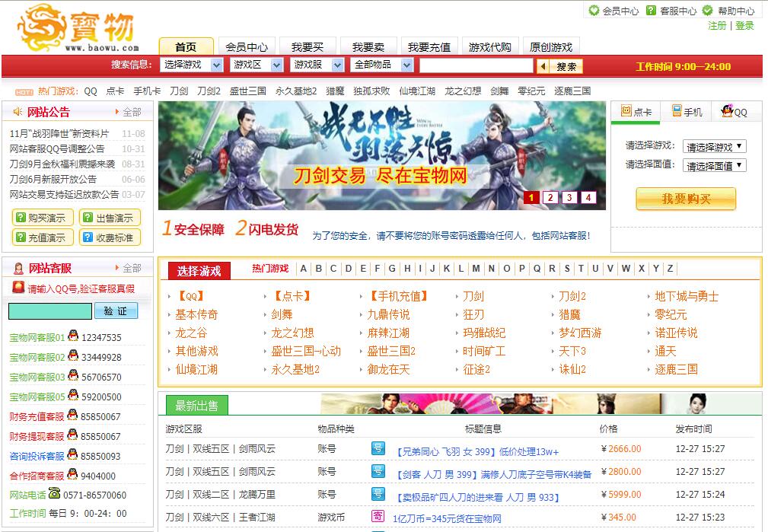768x532 pixels.
Task: Click the telephone icon beside 网站电话
Action: pyautogui.click(x=54, y=493)
